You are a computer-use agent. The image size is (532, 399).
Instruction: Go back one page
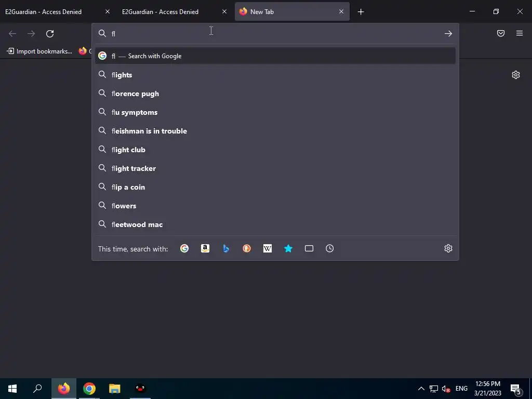click(x=12, y=34)
